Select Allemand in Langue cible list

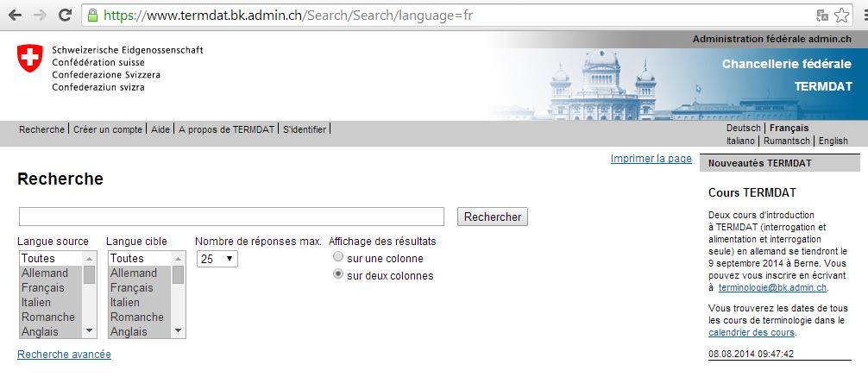[x=140, y=273]
